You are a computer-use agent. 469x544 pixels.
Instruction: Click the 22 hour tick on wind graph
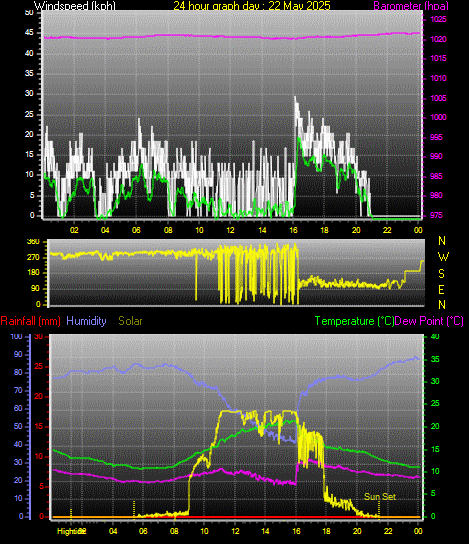387,230
